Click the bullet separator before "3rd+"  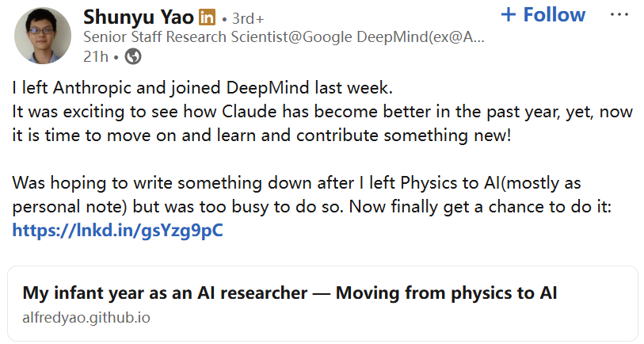(x=226, y=17)
